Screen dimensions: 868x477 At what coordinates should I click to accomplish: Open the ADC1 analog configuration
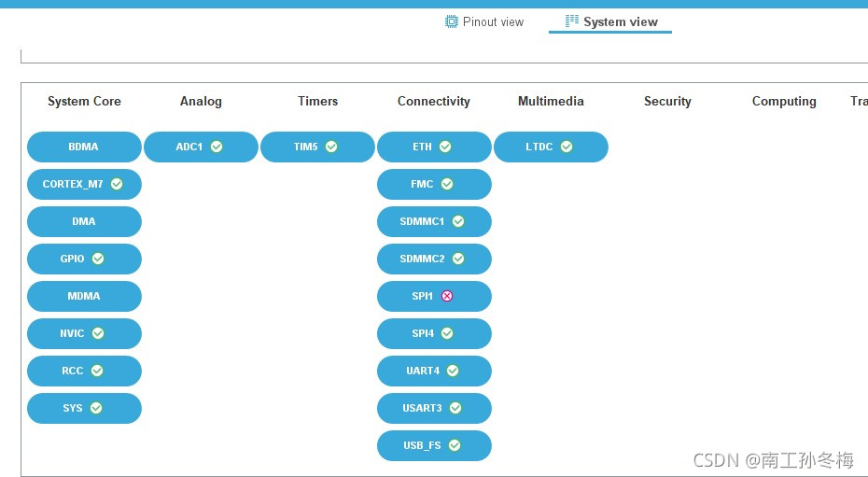(201, 147)
